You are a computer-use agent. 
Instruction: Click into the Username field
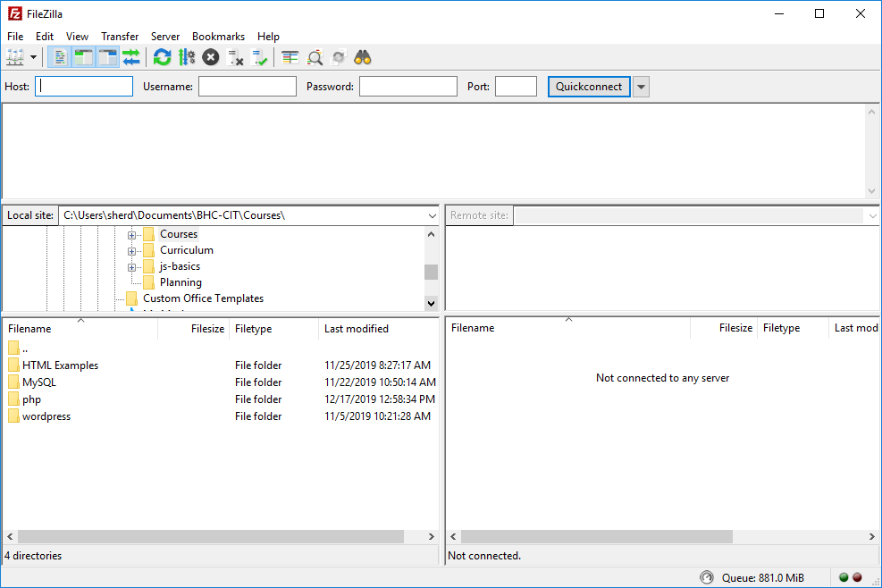248,87
